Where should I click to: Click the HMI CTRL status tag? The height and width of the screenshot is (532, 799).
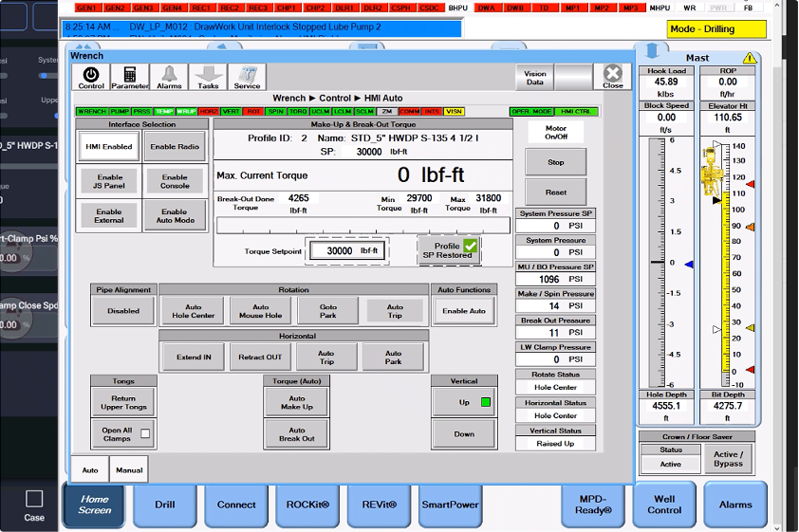576,112
